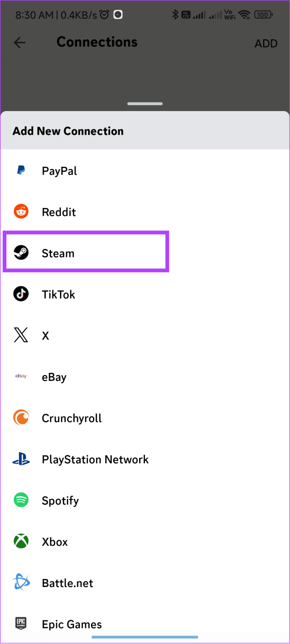
Task: Tap the Spotify logo icon
Action: click(21, 500)
